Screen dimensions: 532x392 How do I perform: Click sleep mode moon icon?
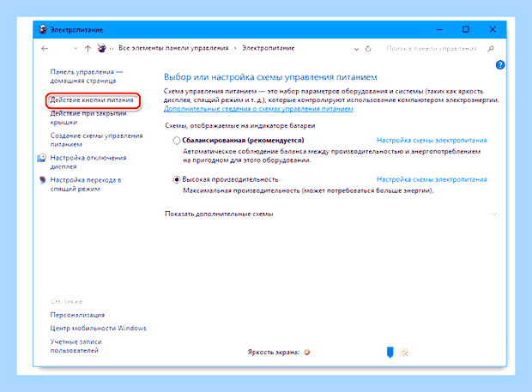tap(42, 180)
